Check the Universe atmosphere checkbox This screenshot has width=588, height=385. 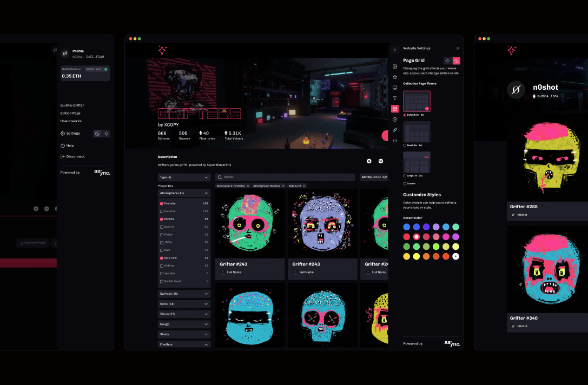click(162, 211)
